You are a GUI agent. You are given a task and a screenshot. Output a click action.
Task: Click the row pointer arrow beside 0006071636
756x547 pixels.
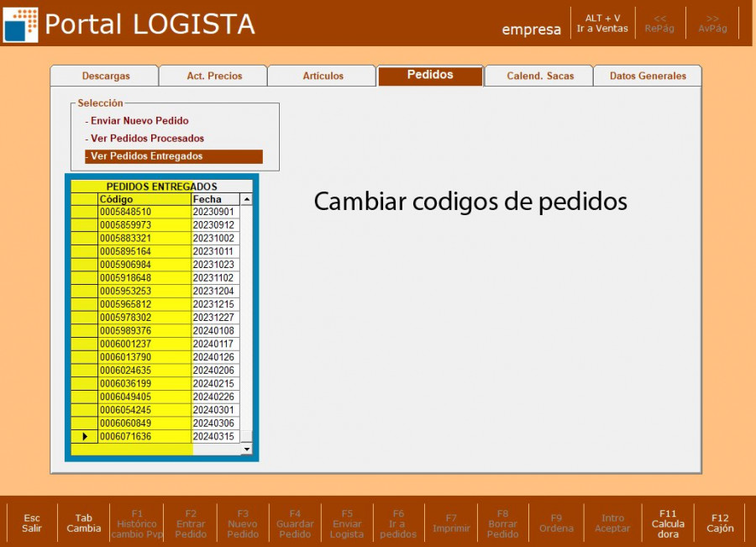84,437
